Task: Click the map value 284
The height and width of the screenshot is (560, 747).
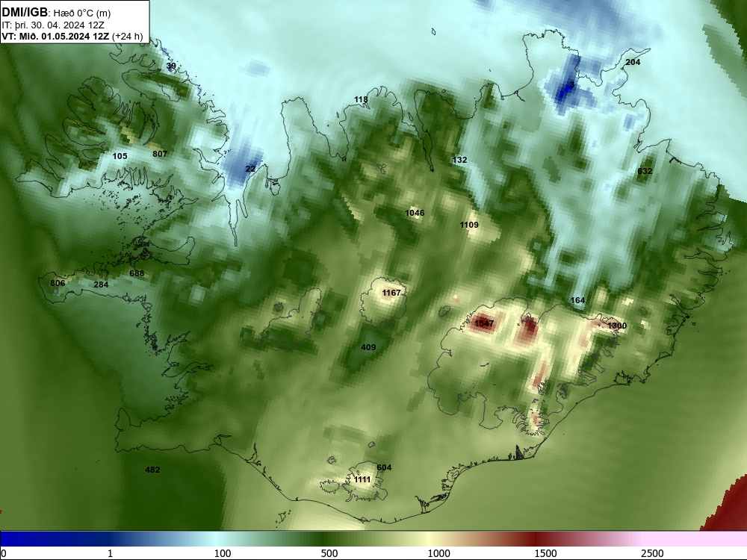Action: (101, 284)
